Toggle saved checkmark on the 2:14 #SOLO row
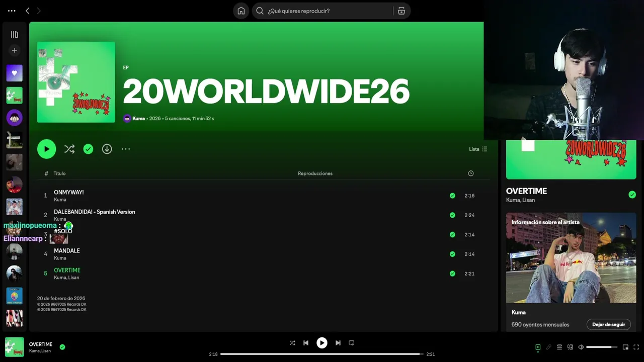Image resolution: width=644 pixels, height=362 pixels. point(452,234)
